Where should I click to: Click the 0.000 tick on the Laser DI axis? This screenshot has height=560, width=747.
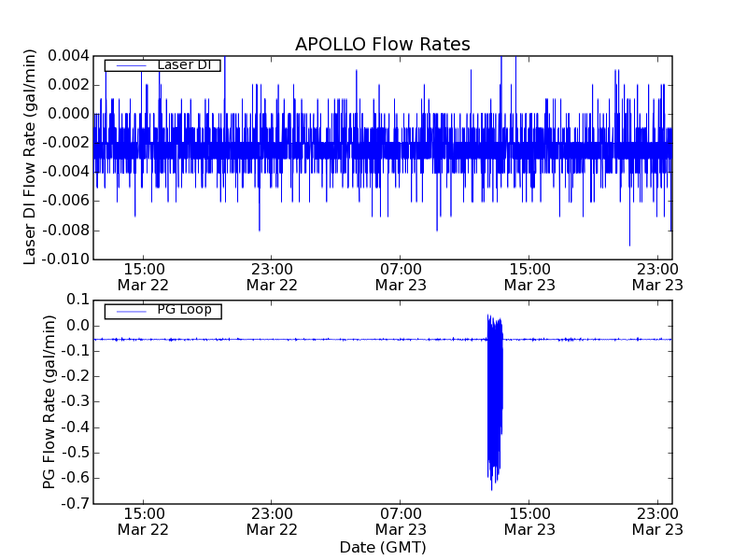pyautogui.click(x=68, y=114)
